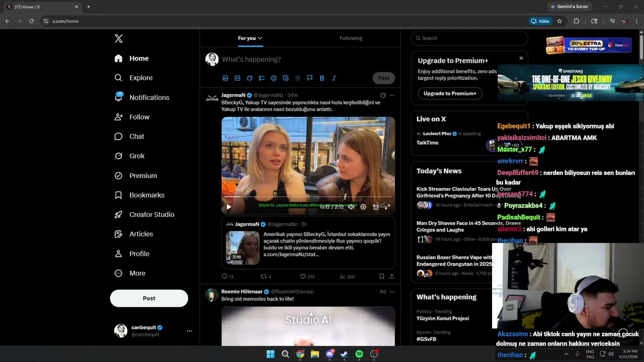
Task: Close the Upgrade to Premium+ card
Action: pyautogui.click(x=521, y=58)
